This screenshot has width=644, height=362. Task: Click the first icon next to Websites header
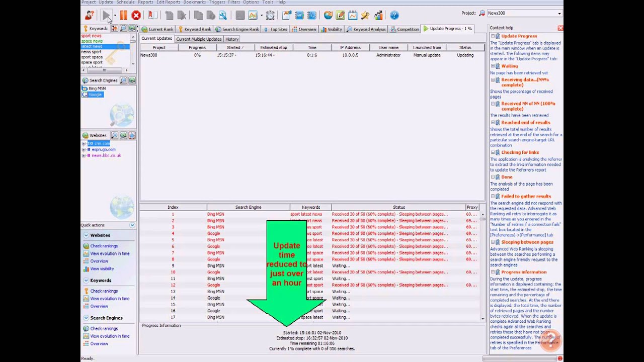click(x=115, y=135)
